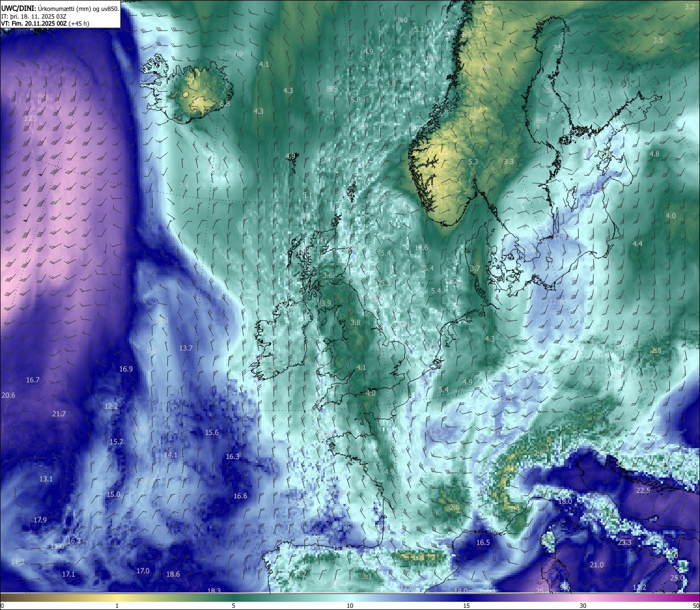Screen dimensions: 700x610
Task: Click the 5.3 value over Norway
Action: click(x=473, y=162)
